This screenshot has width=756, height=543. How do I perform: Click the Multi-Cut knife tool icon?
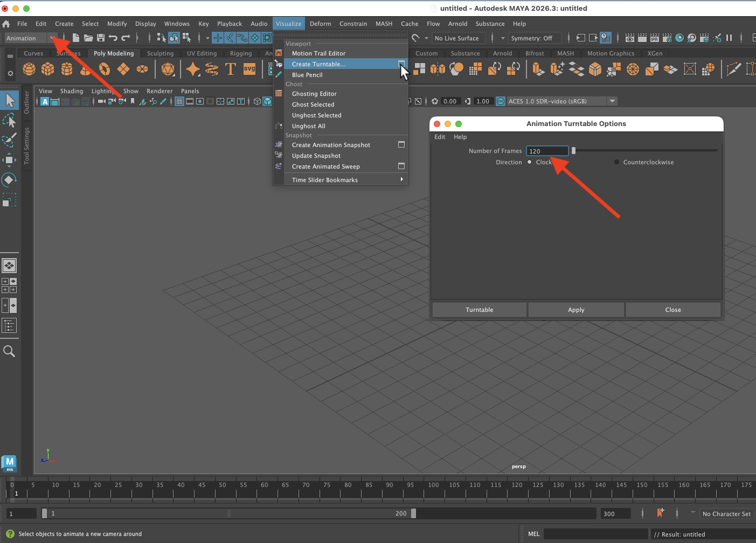coord(734,69)
